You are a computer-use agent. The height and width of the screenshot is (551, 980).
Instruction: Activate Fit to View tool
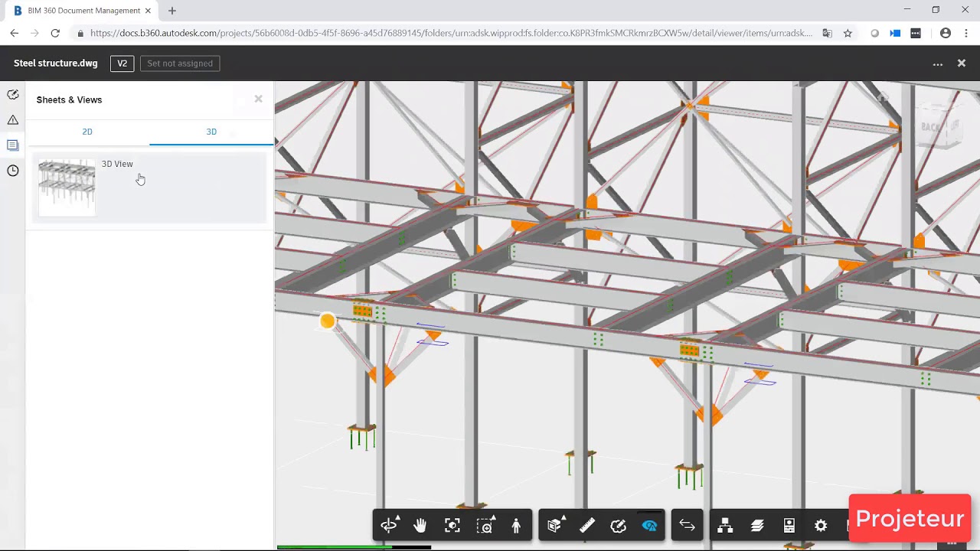click(452, 526)
